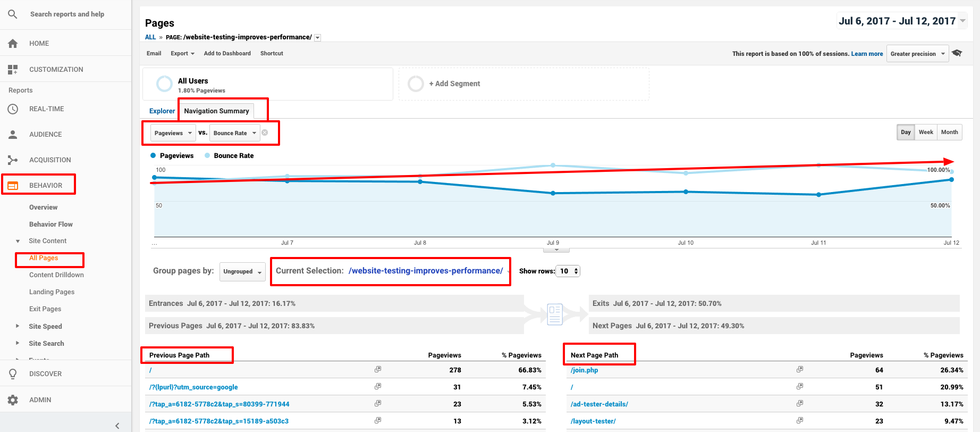This screenshot has width=980, height=432.
Task: Click the Learn more link
Action: click(867, 54)
